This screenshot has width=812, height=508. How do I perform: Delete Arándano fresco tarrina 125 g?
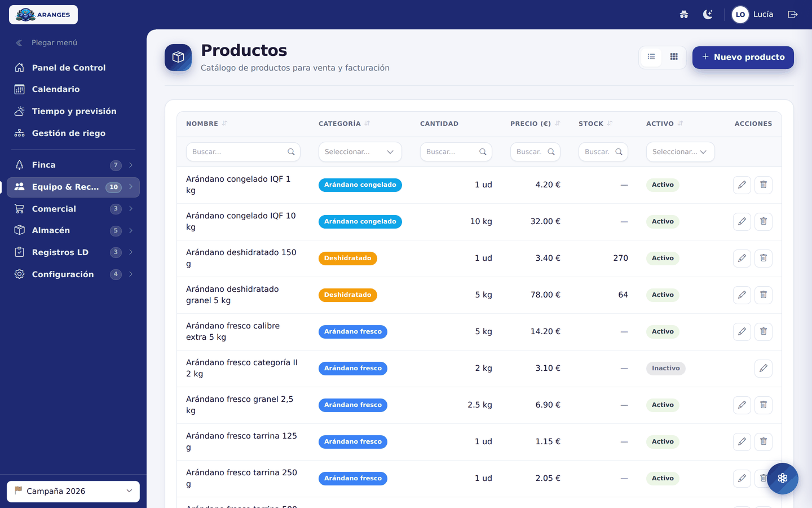(x=764, y=442)
